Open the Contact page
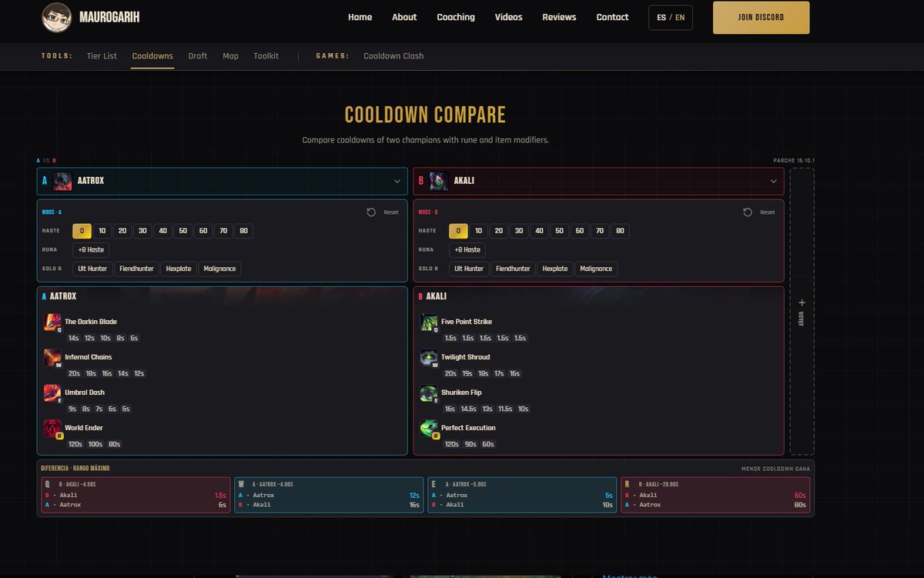 click(x=612, y=17)
